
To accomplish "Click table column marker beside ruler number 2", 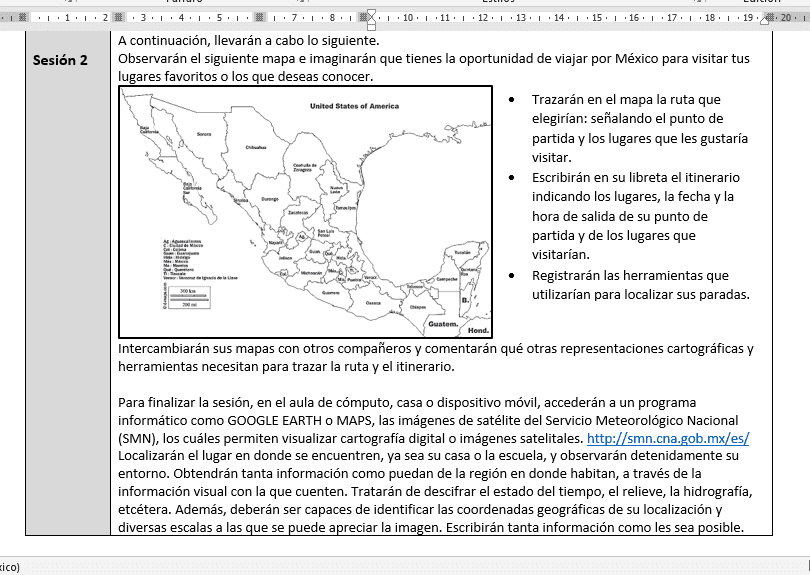I will pos(118,17).
